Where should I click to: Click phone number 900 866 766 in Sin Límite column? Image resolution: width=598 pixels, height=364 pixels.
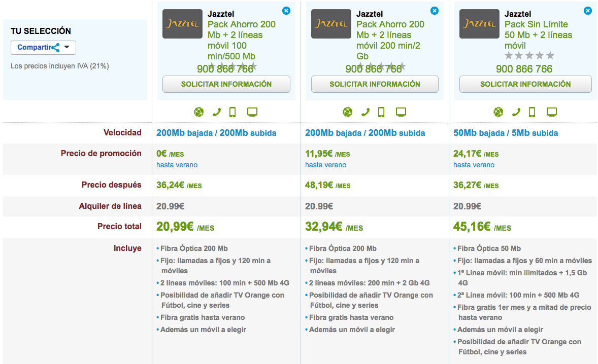tap(524, 69)
